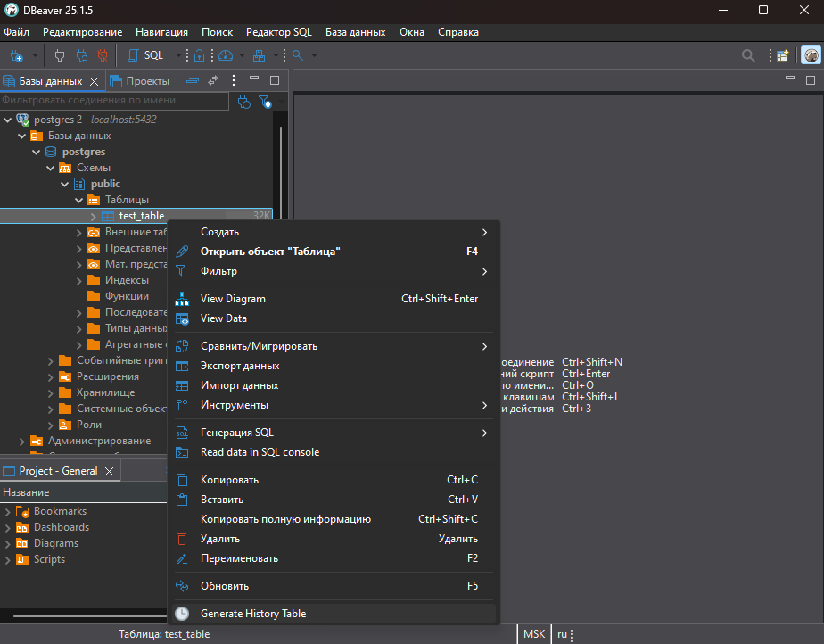Expand the test_table tree node
Screen dimensions: 824x644
(x=94, y=216)
